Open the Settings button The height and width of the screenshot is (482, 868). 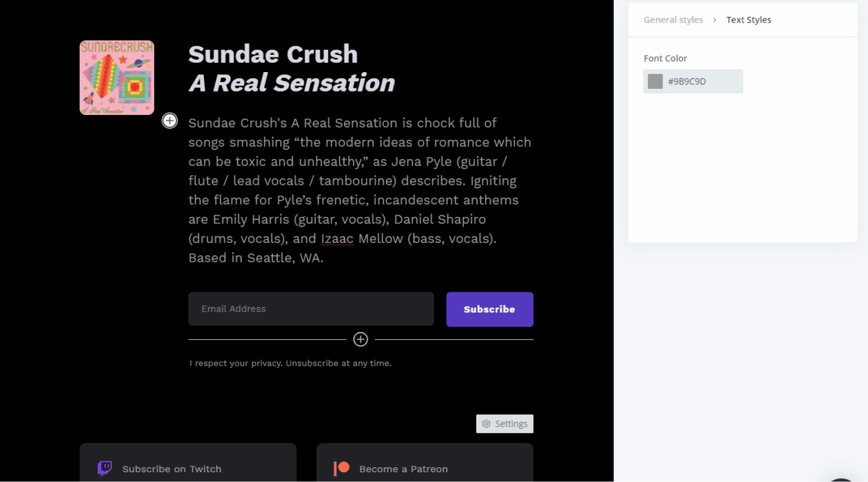pos(505,424)
